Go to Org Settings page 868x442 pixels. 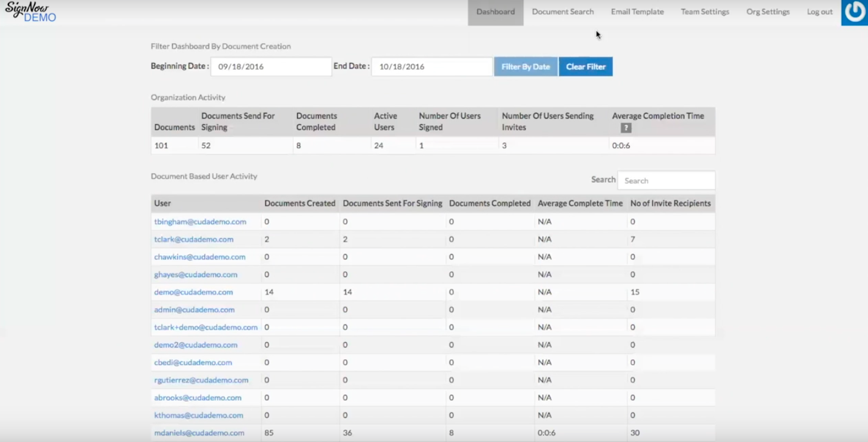(x=768, y=12)
